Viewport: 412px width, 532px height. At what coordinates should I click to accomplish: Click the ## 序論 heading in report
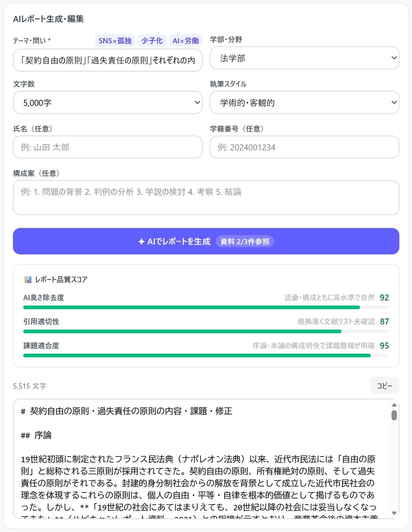[36, 435]
